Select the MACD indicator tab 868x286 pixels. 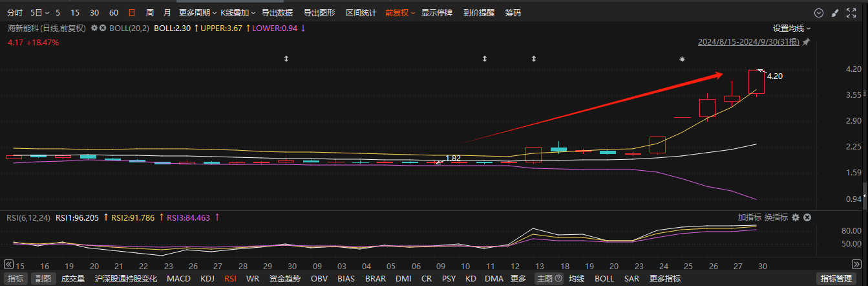pyautogui.click(x=178, y=279)
